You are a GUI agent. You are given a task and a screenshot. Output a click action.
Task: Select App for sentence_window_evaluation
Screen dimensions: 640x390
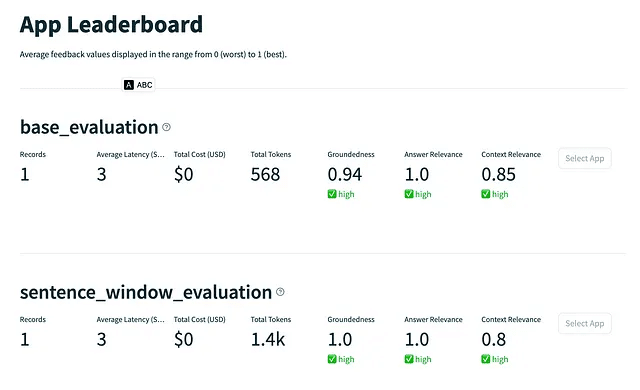(584, 324)
